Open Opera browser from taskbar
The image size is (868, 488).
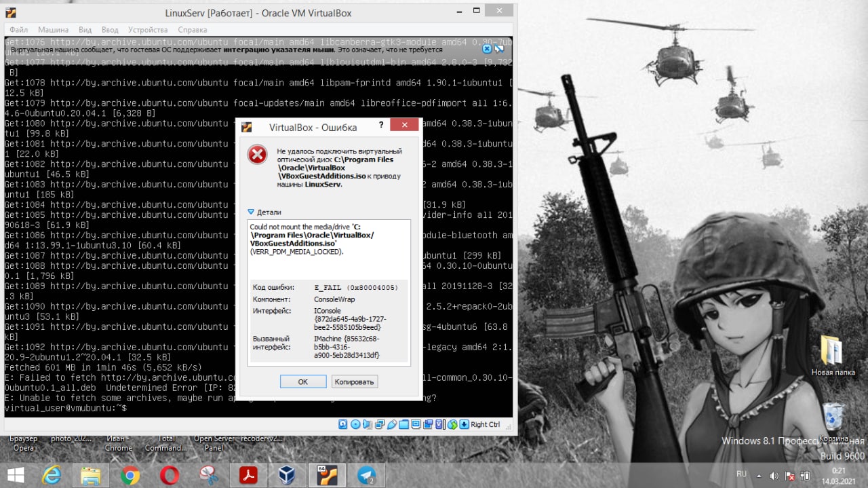point(170,474)
